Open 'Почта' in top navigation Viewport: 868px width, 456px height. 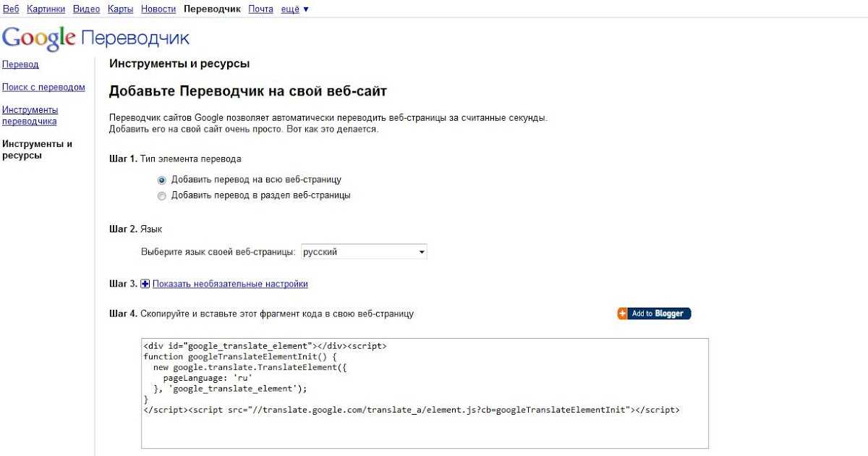point(260,9)
